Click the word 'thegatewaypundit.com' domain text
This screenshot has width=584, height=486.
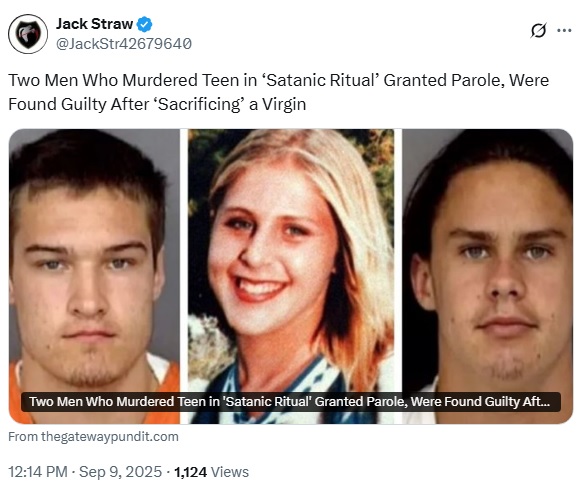pyautogui.click(x=110, y=436)
